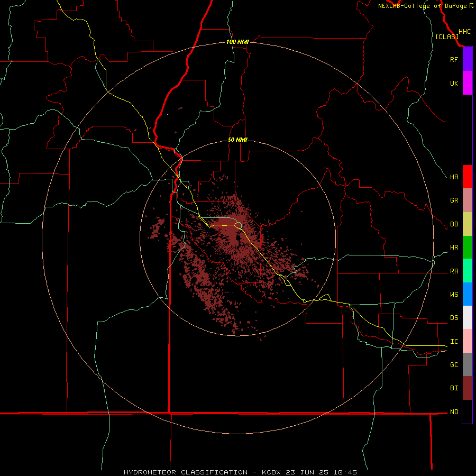Viewport: 476px width, 476px height.
Task: Click the GC gray legend swatch
Action: click(467, 364)
